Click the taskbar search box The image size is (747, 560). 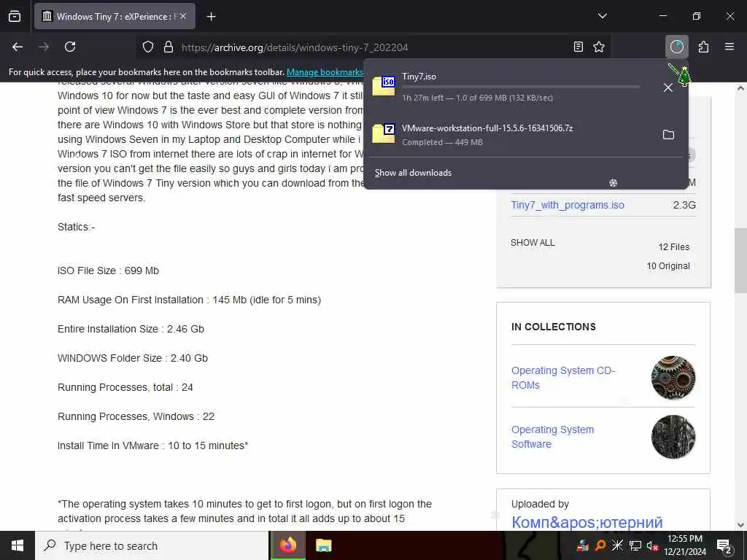pos(152,545)
